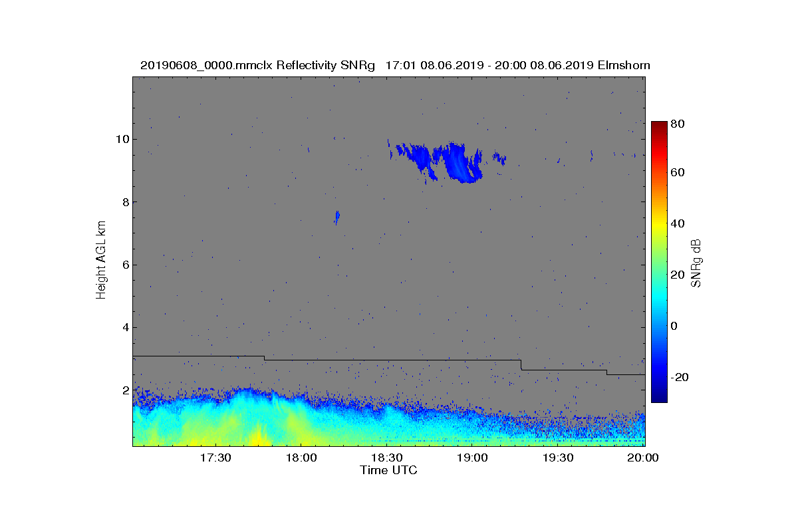Click the height tick label 8
The width and height of the screenshot is (798, 532).
coord(125,202)
